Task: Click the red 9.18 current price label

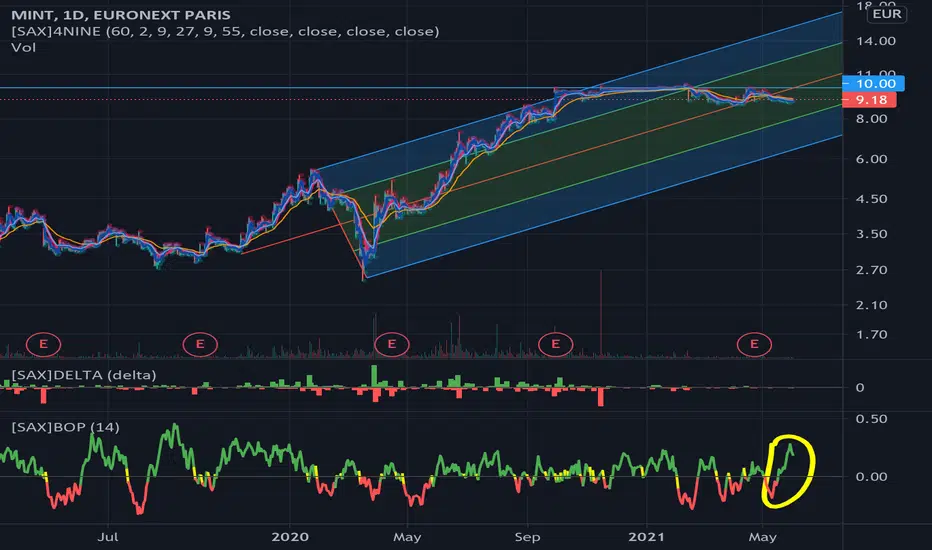Action: point(871,100)
